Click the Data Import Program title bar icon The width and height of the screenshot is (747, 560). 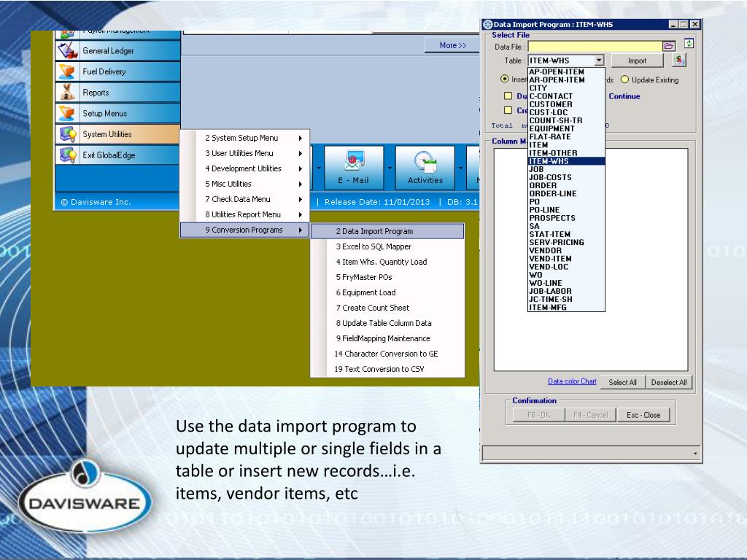[487, 24]
